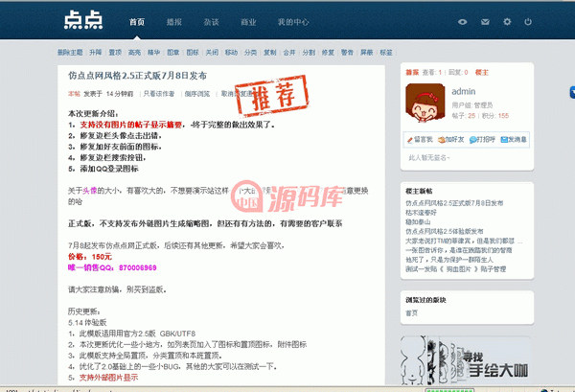Click 打招呼 in user card
This screenshot has height=392, width=575.
pos(486,140)
